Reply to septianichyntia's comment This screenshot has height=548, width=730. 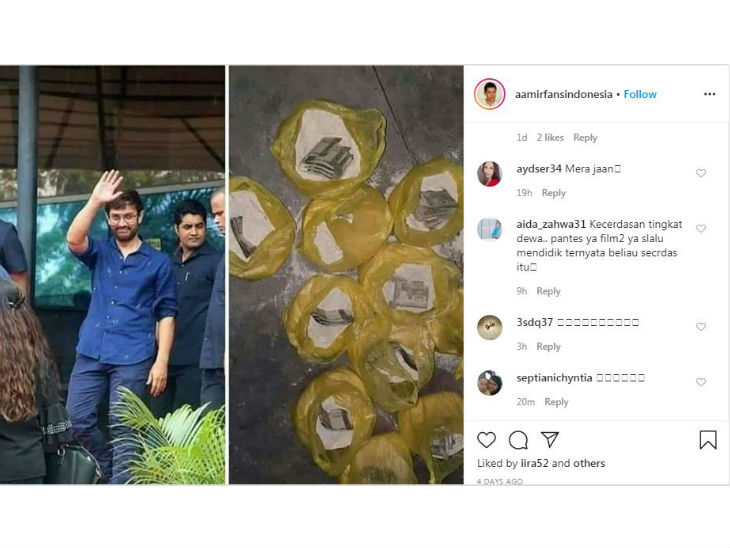(556, 402)
